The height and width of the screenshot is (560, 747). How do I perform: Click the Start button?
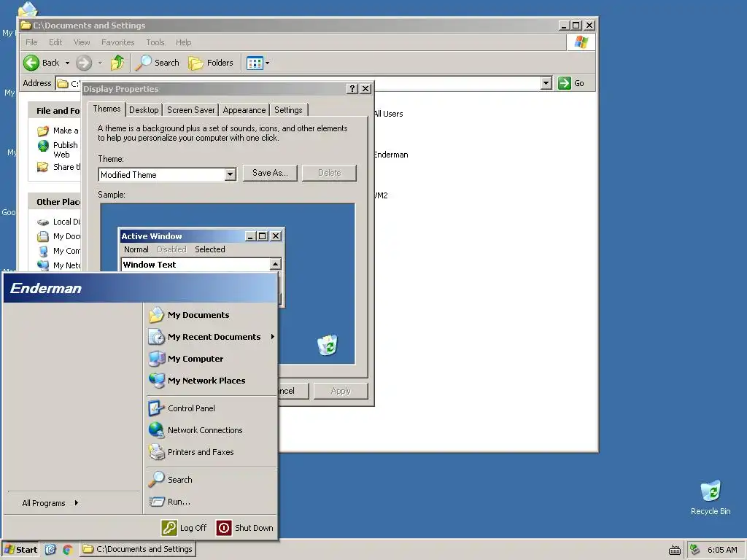[x=21, y=550]
